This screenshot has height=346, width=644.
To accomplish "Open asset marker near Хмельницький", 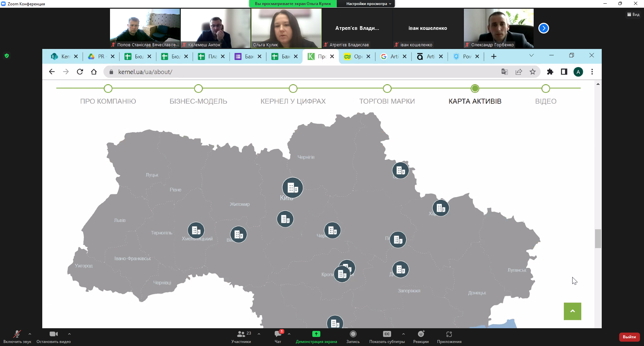I will coord(196,231).
